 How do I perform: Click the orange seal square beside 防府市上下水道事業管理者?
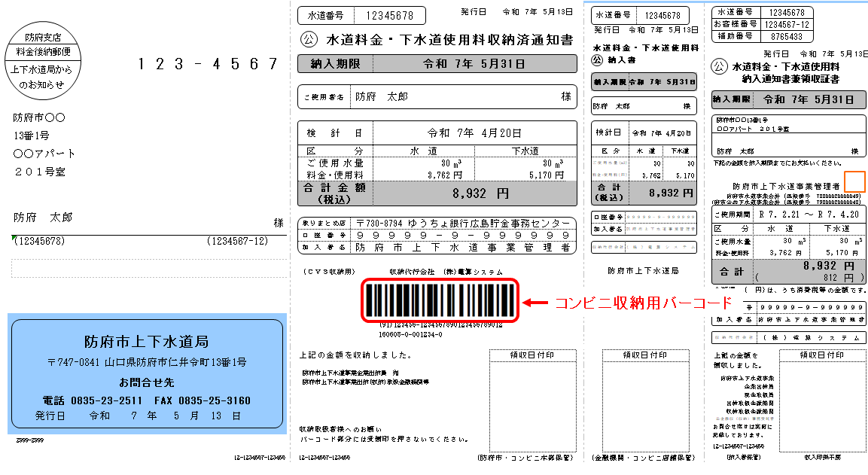[x=854, y=181]
